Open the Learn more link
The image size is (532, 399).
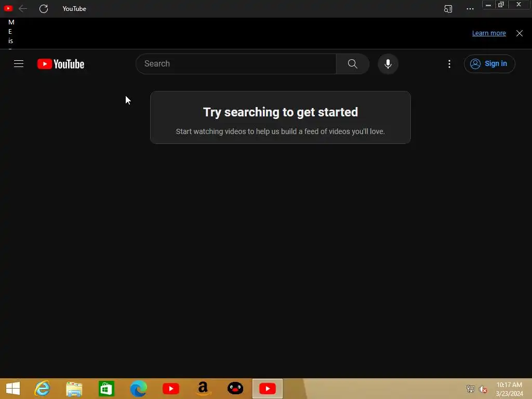pyautogui.click(x=489, y=33)
